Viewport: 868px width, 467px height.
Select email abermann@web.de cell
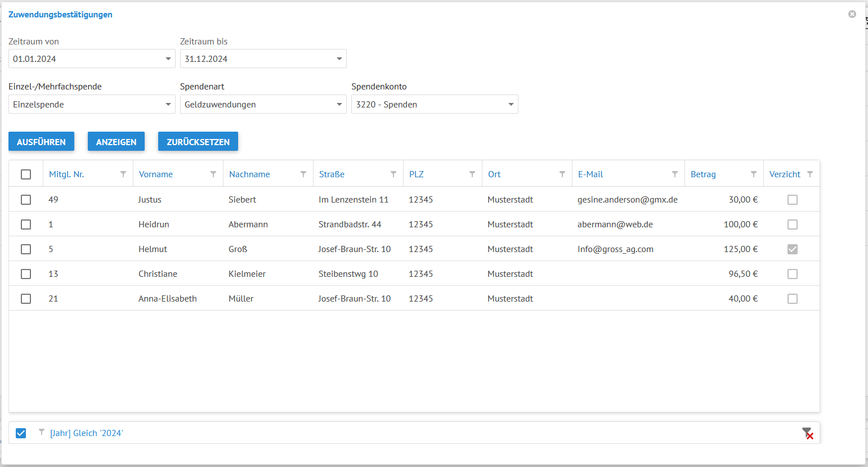615,224
